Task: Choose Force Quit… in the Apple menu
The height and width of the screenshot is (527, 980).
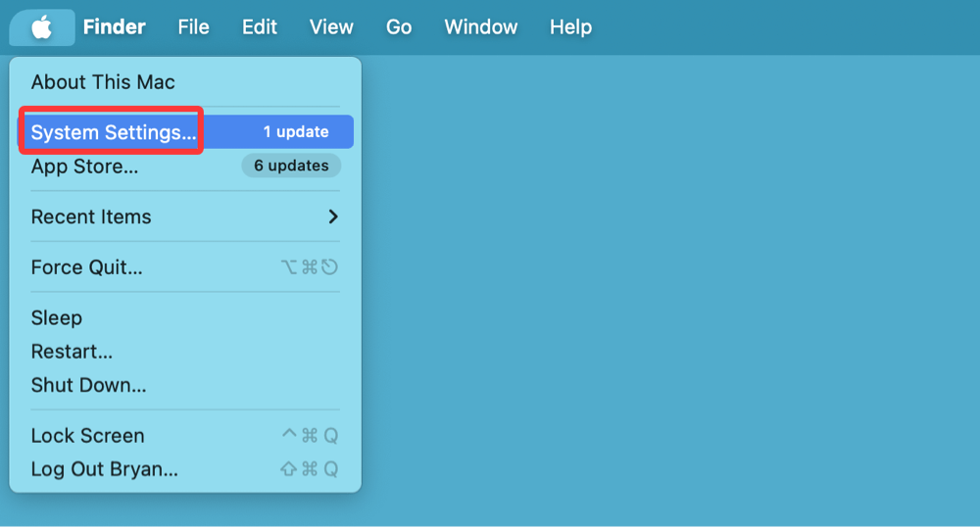Action: coord(86,267)
